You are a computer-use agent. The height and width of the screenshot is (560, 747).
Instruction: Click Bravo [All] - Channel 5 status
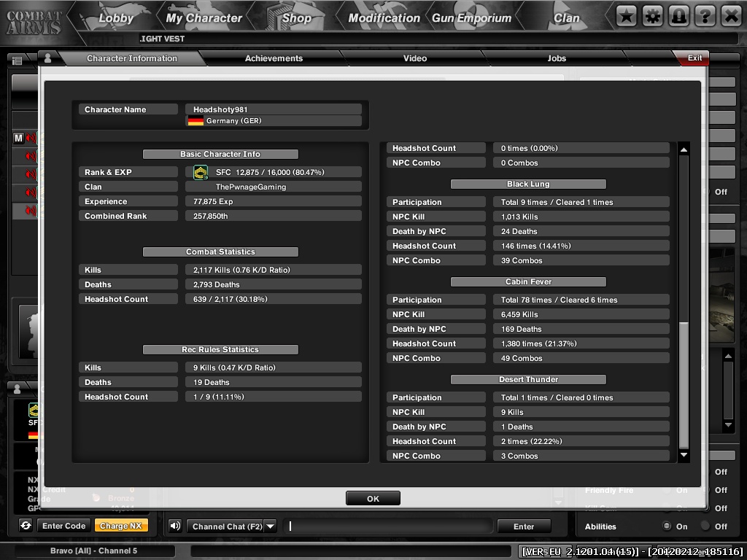tap(93, 551)
